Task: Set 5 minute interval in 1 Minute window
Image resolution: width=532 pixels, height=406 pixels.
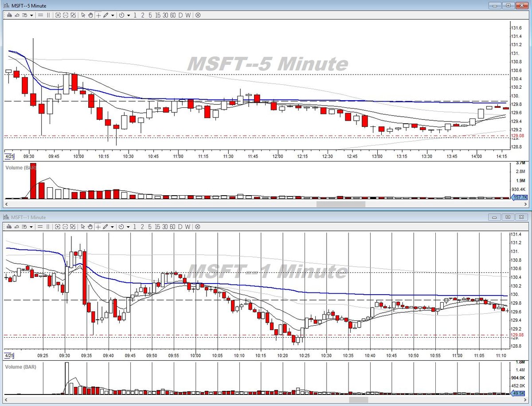Action: pos(150,226)
